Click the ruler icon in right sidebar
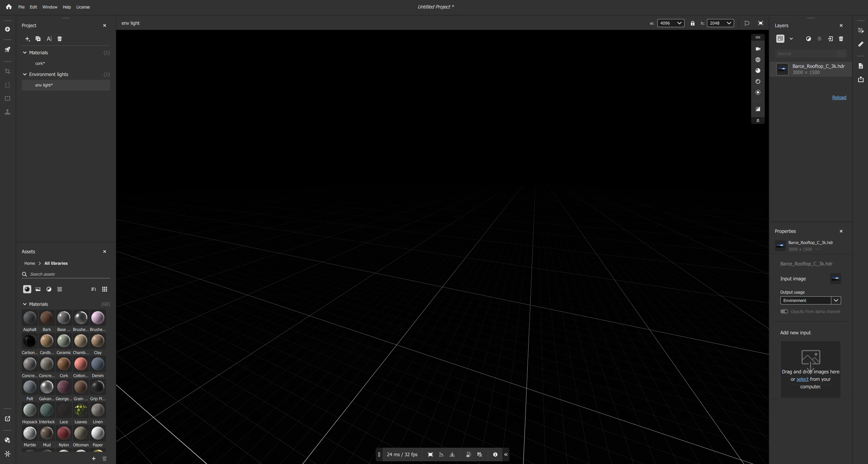This screenshot has height=464, width=868. [861, 44]
